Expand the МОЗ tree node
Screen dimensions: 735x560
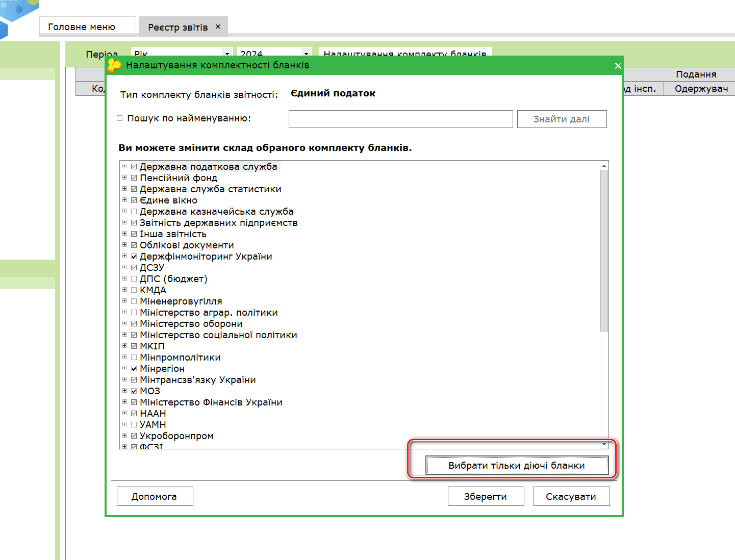click(124, 391)
